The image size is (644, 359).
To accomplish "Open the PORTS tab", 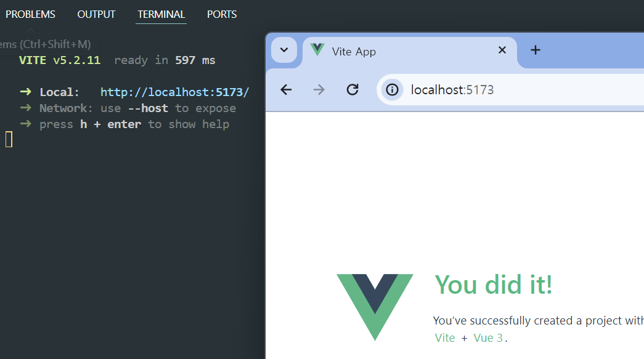I will pyautogui.click(x=222, y=14).
